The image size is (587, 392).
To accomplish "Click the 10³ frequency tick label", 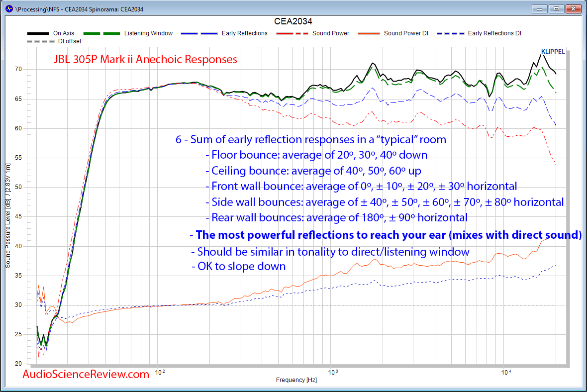I will click(x=333, y=372).
